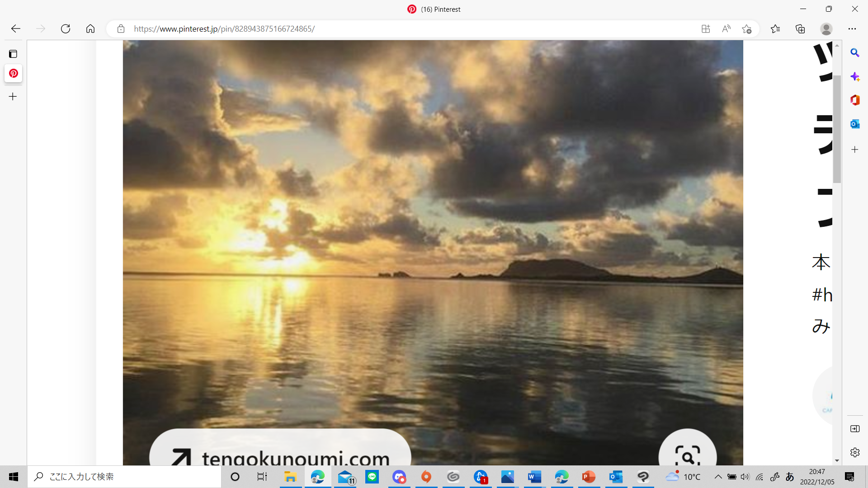The image size is (868, 488).
Task: Start Read aloud for this page
Action: pos(726,29)
